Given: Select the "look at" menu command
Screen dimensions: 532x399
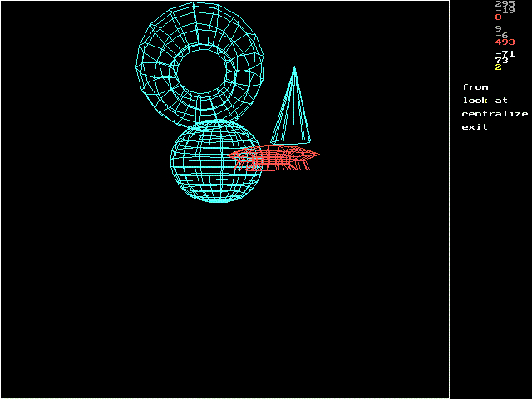Looking at the screenshot, I should [485, 101].
